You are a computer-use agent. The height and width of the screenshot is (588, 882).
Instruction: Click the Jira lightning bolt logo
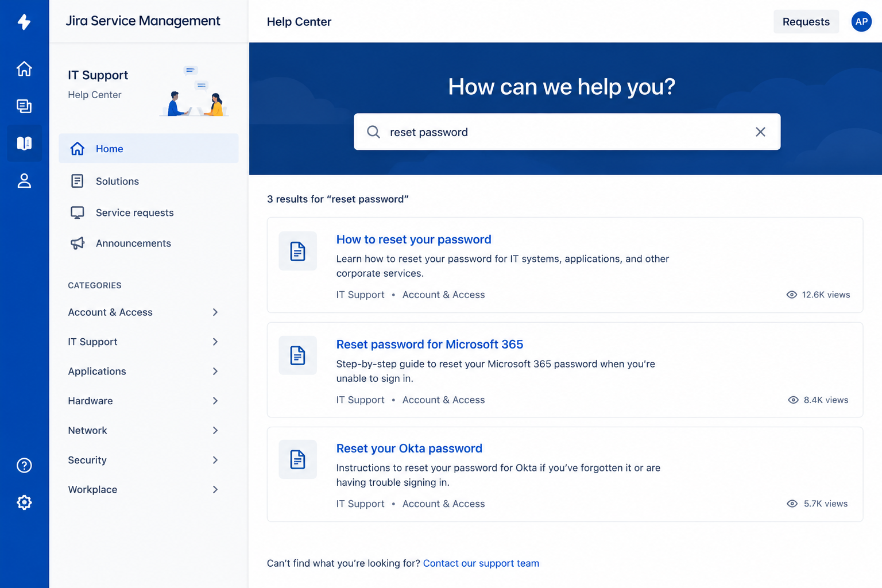tap(24, 22)
